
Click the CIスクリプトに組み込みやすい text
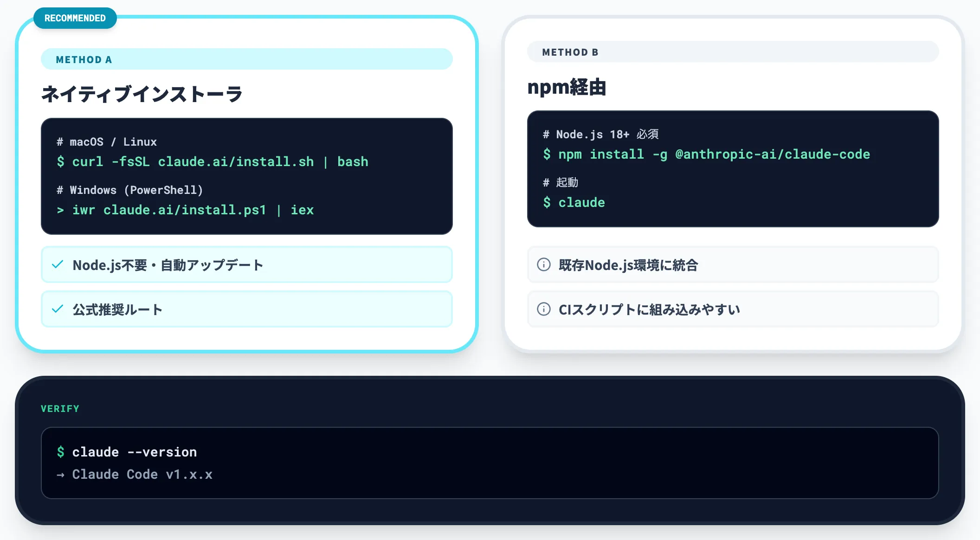pos(649,310)
